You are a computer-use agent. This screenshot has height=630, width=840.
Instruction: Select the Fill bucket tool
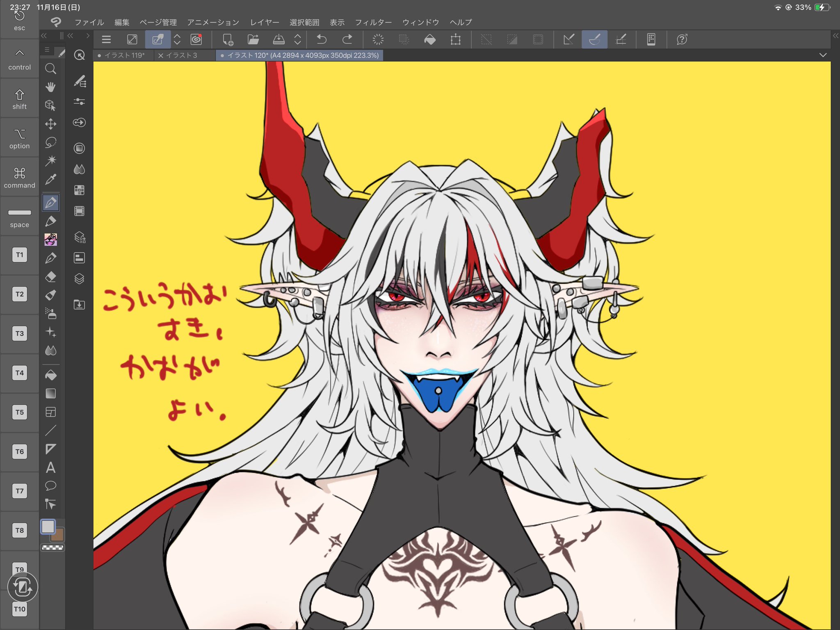50,375
